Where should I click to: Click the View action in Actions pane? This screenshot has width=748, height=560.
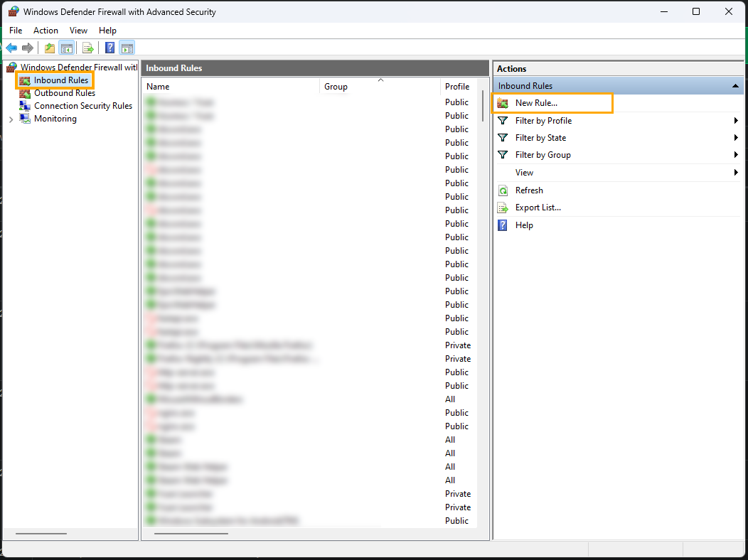[524, 173]
